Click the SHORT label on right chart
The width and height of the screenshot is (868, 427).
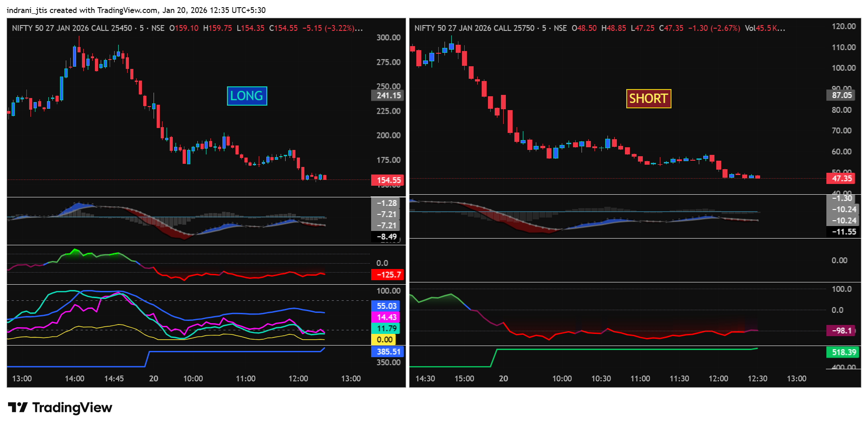648,98
